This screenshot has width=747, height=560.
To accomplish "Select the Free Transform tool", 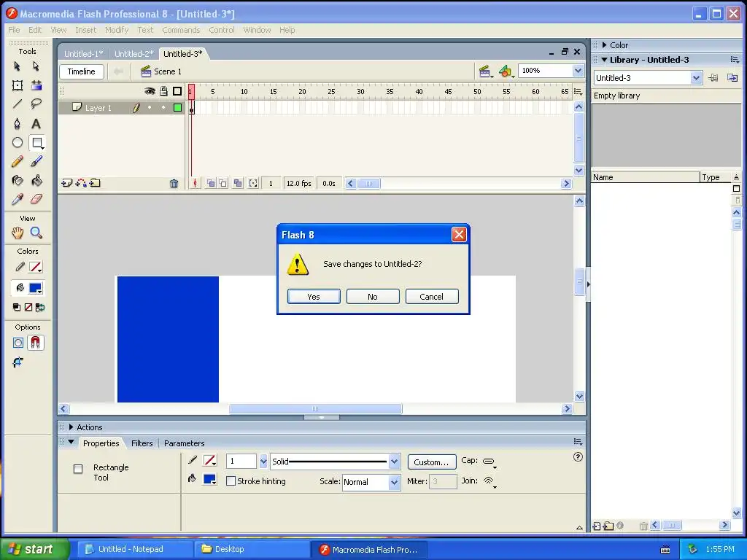I will pyautogui.click(x=18, y=85).
